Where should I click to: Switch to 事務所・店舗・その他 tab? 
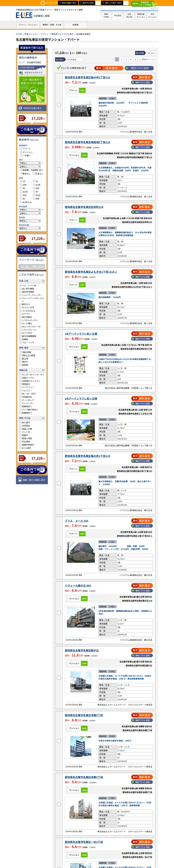coord(52,25)
